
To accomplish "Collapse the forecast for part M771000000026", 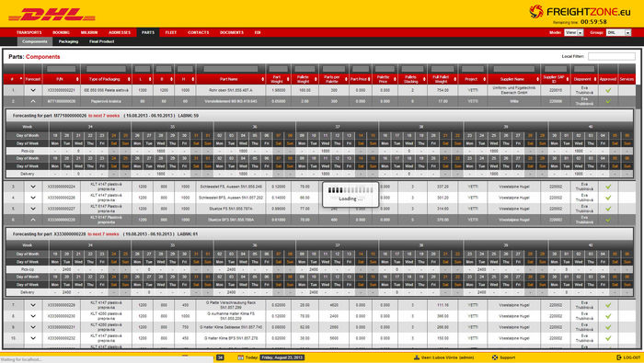I will click(33, 101).
